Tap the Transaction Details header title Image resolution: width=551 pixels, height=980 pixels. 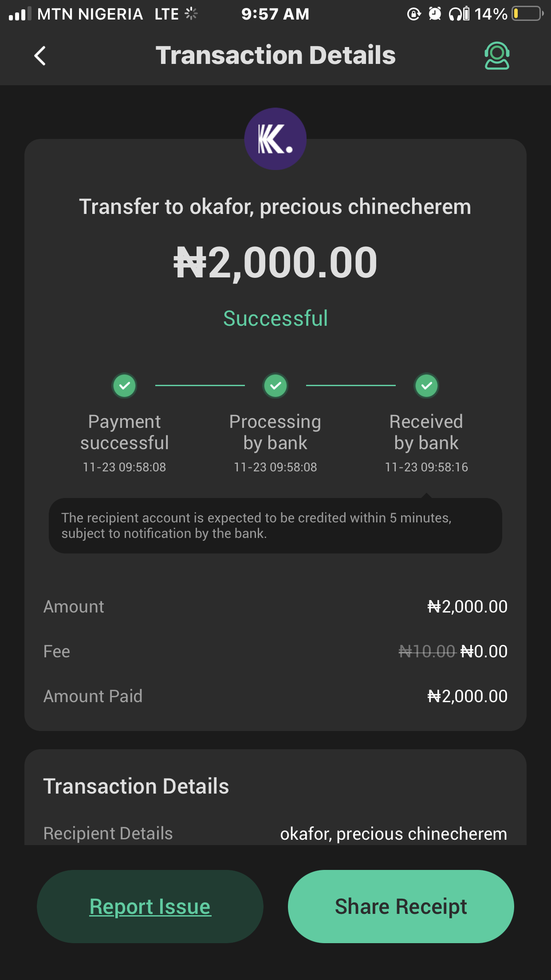tap(275, 55)
